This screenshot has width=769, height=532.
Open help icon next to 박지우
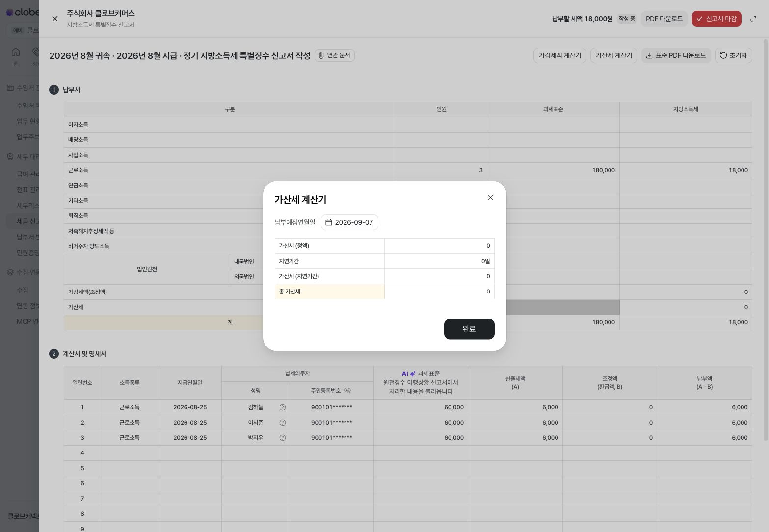tap(283, 438)
